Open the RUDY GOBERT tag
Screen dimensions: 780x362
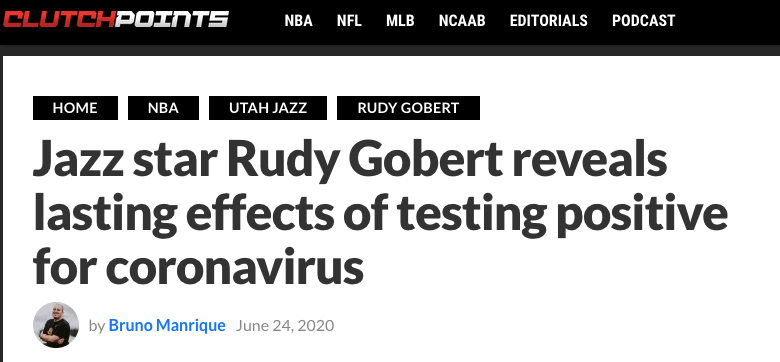pyautogui.click(x=408, y=108)
